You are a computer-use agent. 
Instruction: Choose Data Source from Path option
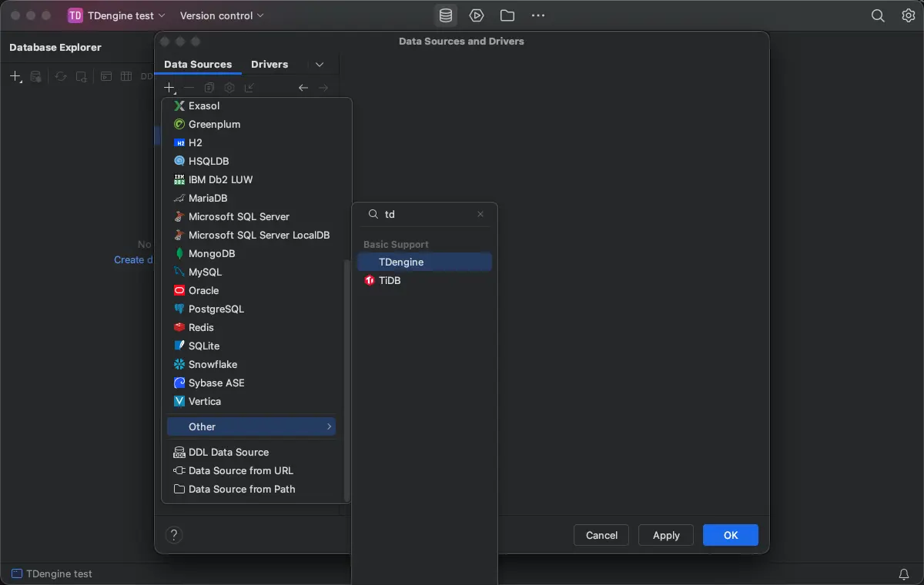[251, 489]
